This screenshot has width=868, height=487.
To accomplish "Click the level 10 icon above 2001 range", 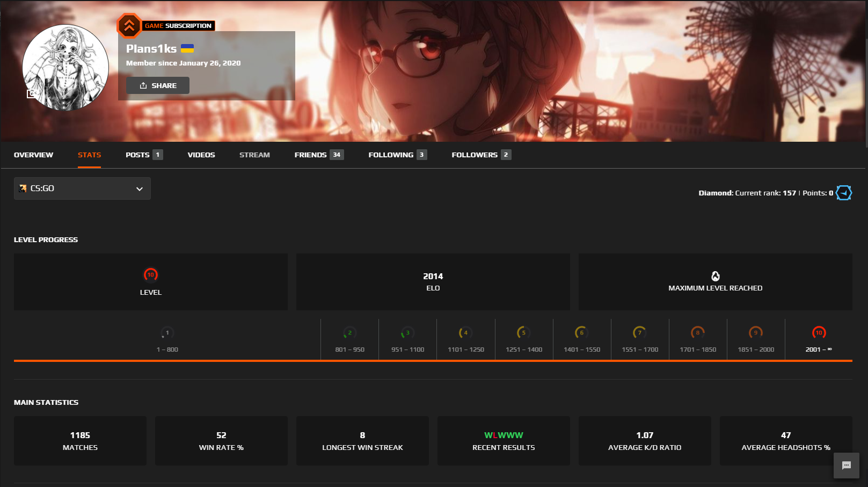I will tap(819, 333).
